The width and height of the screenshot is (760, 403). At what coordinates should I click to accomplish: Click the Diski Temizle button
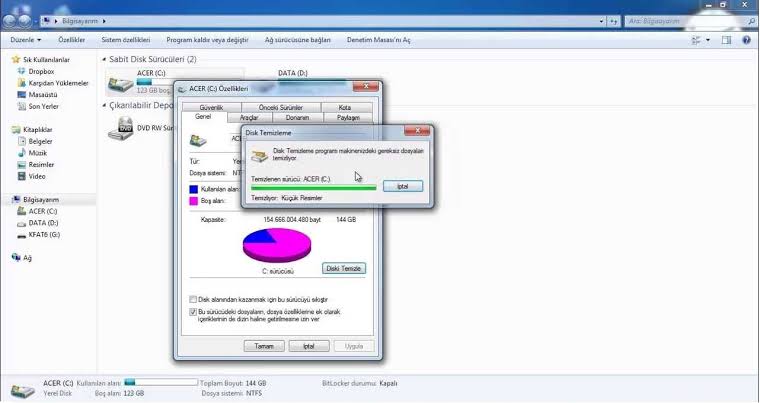tap(344, 268)
